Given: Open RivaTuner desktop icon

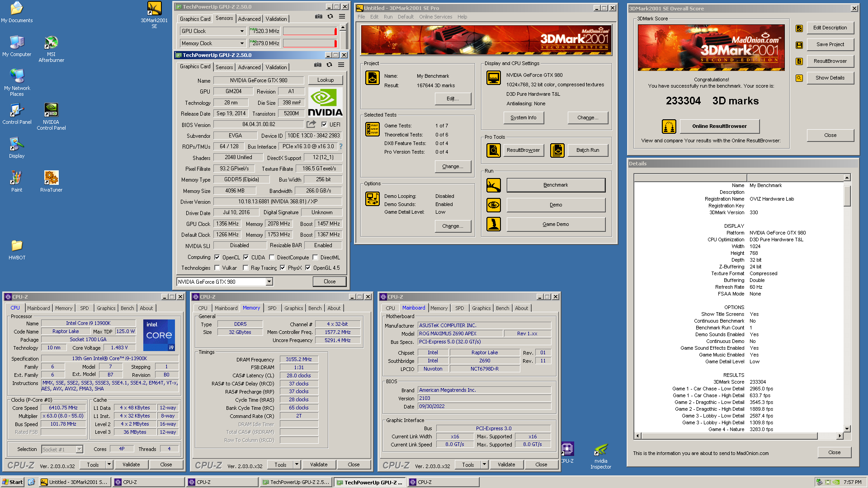Looking at the screenshot, I should point(51,182).
